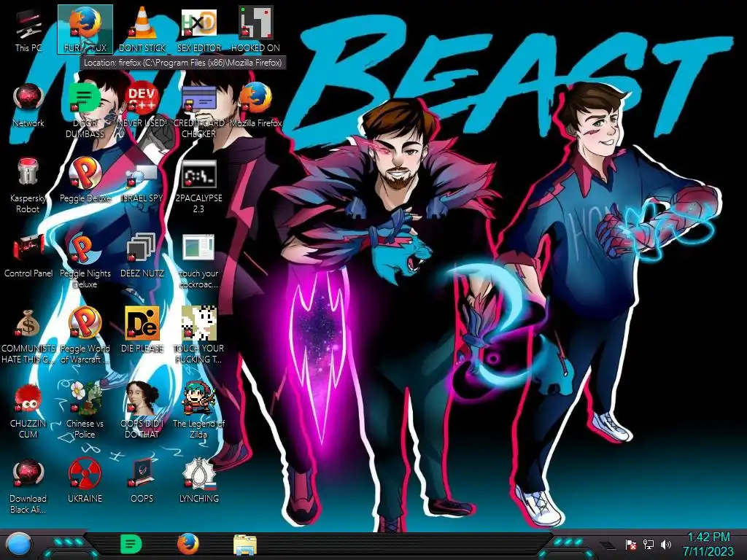Select the Peggle Deluxe icon
This screenshot has height=560, width=747.
coord(85,180)
